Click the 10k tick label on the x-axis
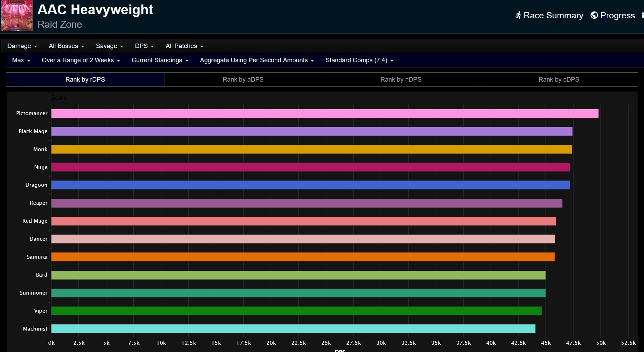The width and height of the screenshot is (644, 352). [161, 343]
